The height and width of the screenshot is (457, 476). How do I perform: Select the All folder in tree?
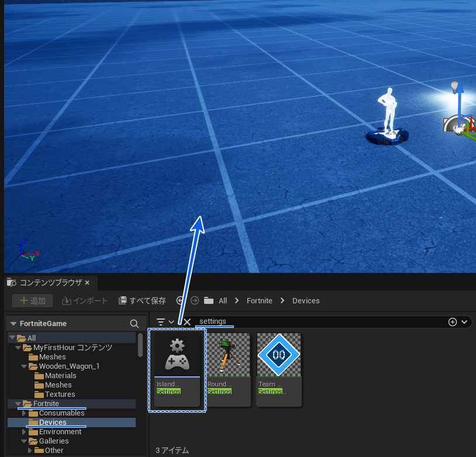[x=72, y=338]
